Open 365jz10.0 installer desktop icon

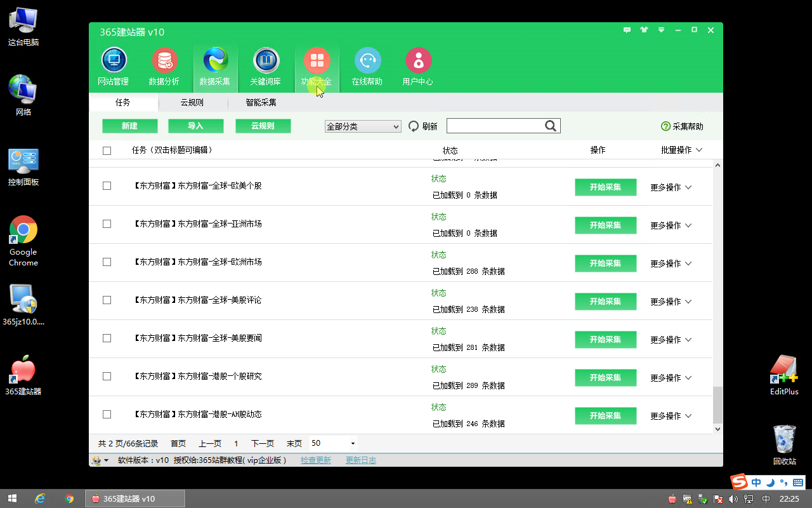point(23,304)
